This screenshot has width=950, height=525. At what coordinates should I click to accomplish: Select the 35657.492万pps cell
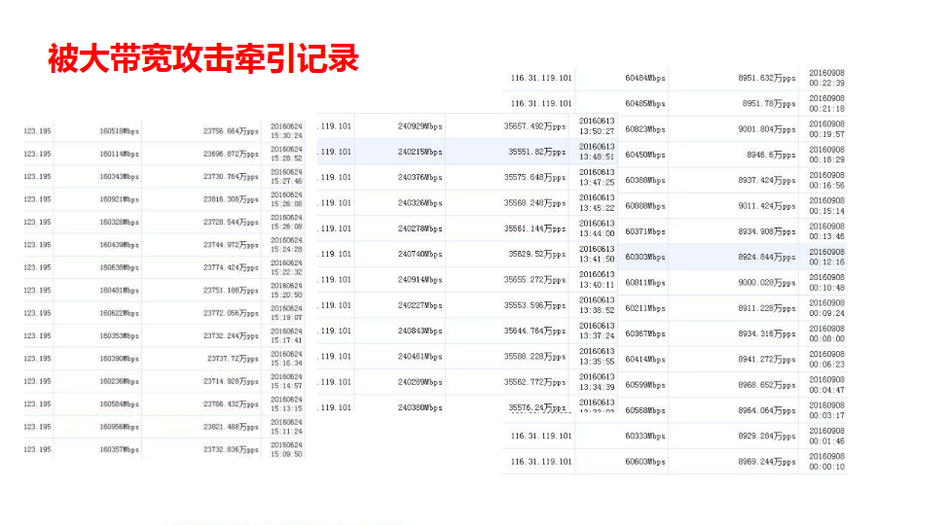(537, 127)
